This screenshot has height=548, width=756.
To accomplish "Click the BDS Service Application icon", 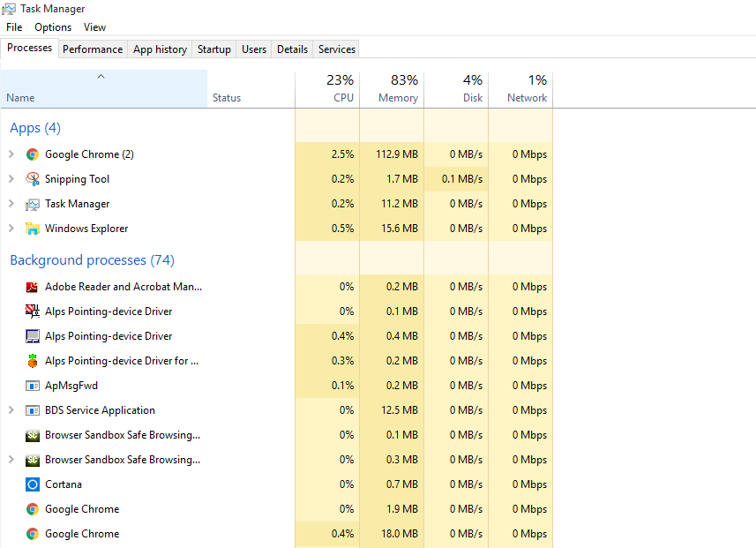I will (x=32, y=409).
